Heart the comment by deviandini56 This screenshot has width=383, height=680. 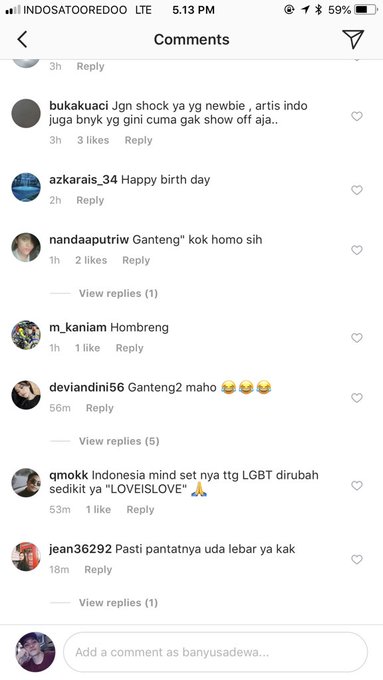tap(357, 398)
